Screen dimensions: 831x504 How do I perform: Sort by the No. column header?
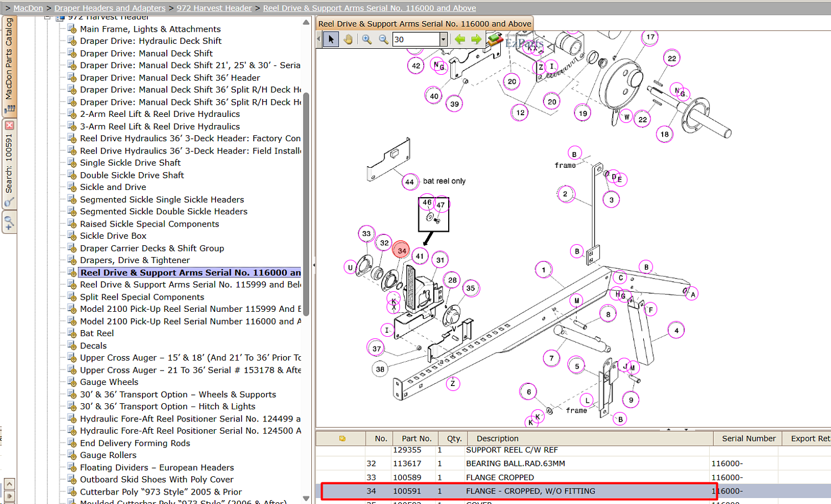pyautogui.click(x=381, y=439)
